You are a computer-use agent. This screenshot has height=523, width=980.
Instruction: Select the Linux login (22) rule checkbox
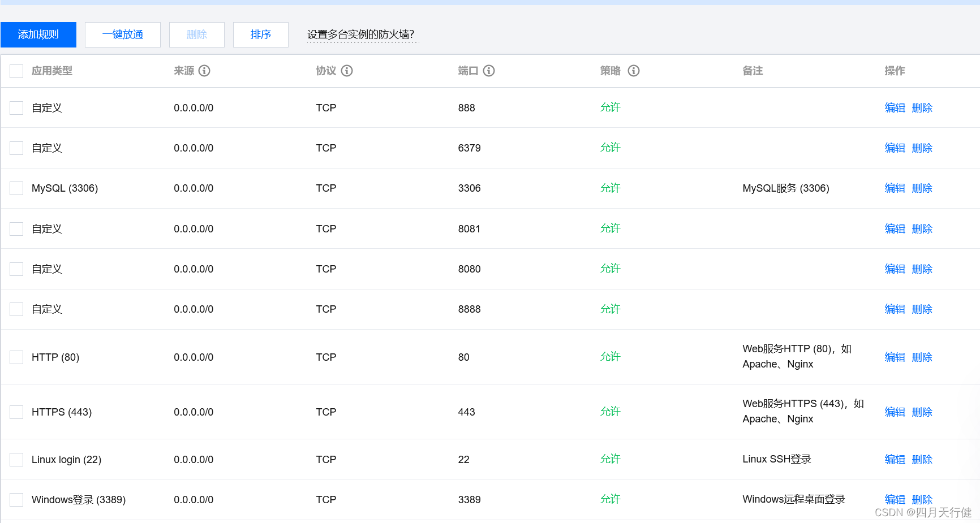point(16,460)
